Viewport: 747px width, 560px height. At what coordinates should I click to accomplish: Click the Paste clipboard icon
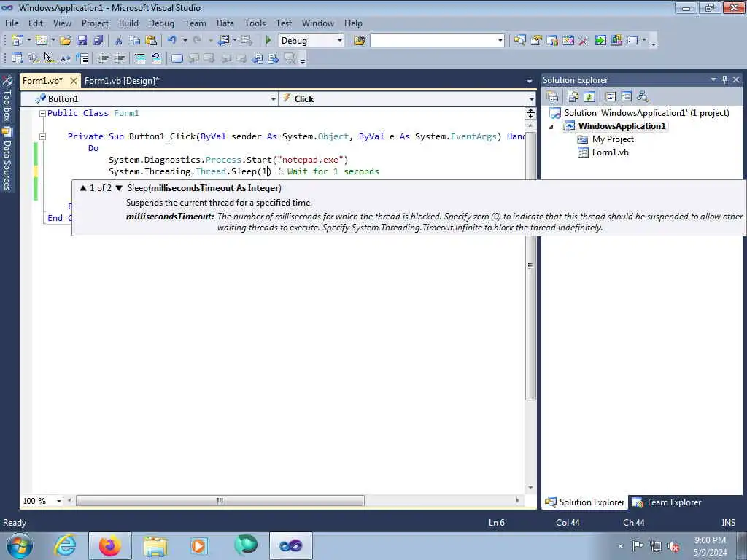[x=151, y=41]
